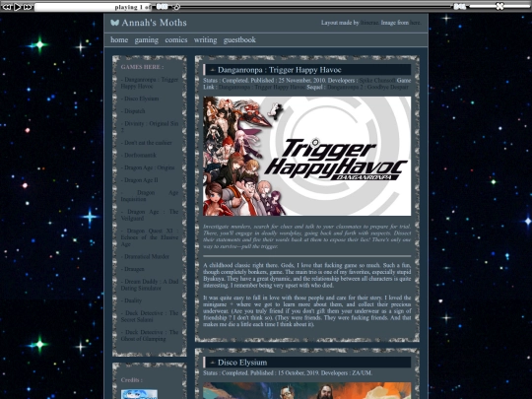The image size is (532, 399).
Task: Jump to Dragon Age Inquisition in sidebar
Action: (150, 196)
